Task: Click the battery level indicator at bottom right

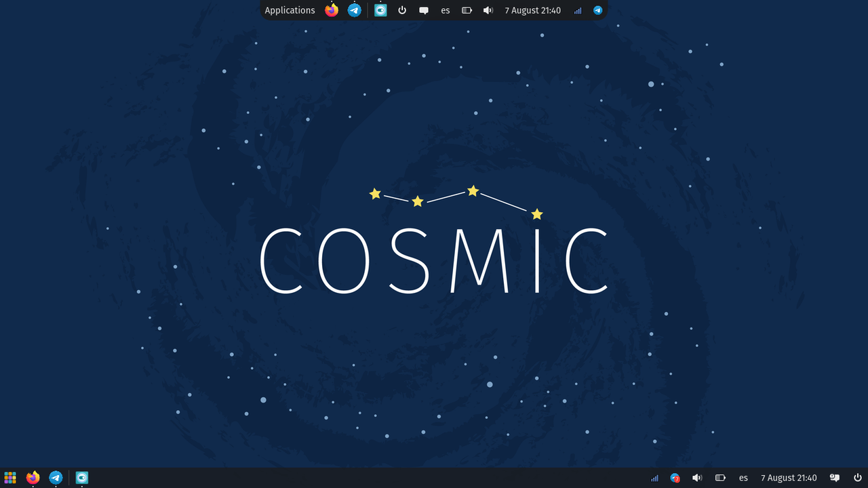Action: 721,478
